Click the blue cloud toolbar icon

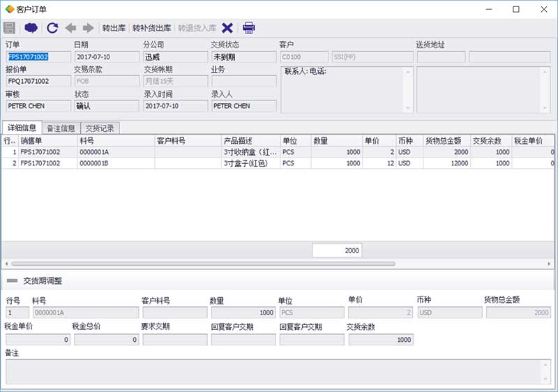coord(31,29)
